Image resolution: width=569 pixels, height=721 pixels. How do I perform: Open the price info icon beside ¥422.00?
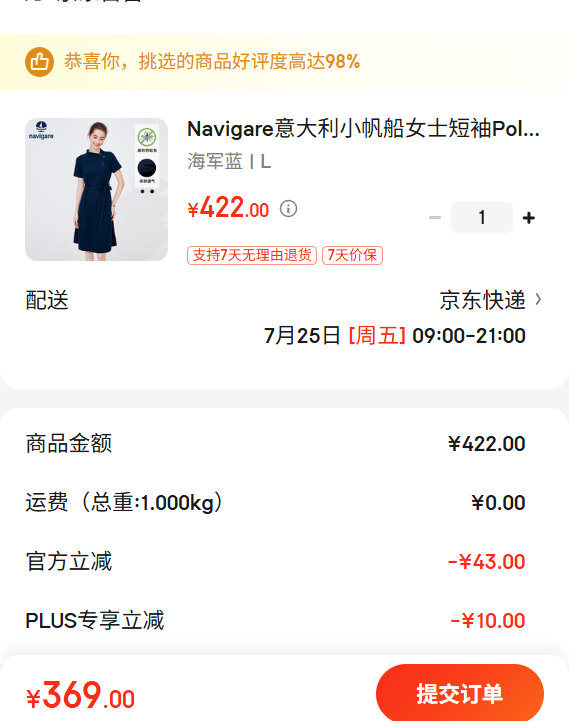coord(288,209)
